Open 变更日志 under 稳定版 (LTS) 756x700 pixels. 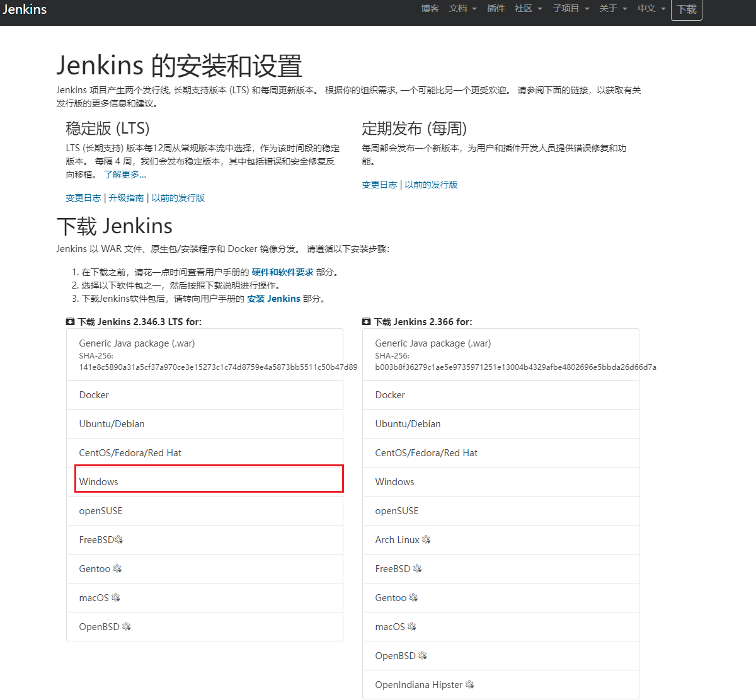click(83, 198)
